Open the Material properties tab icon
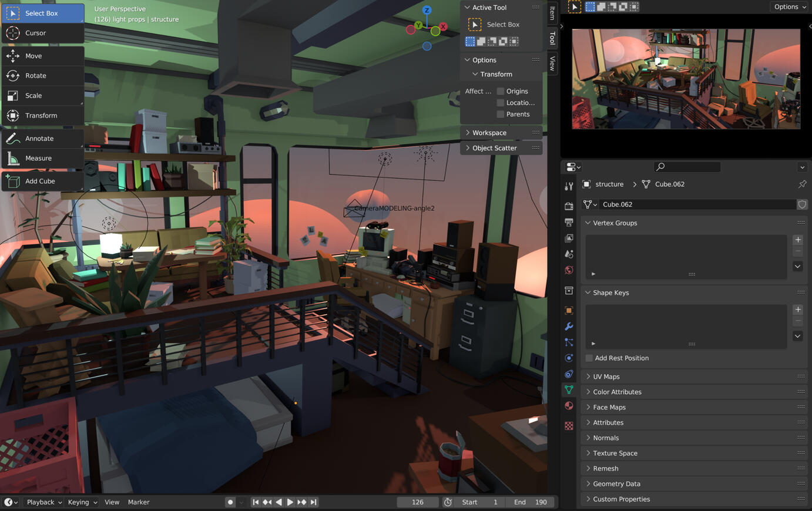The width and height of the screenshot is (812, 511). tap(569, 406)
